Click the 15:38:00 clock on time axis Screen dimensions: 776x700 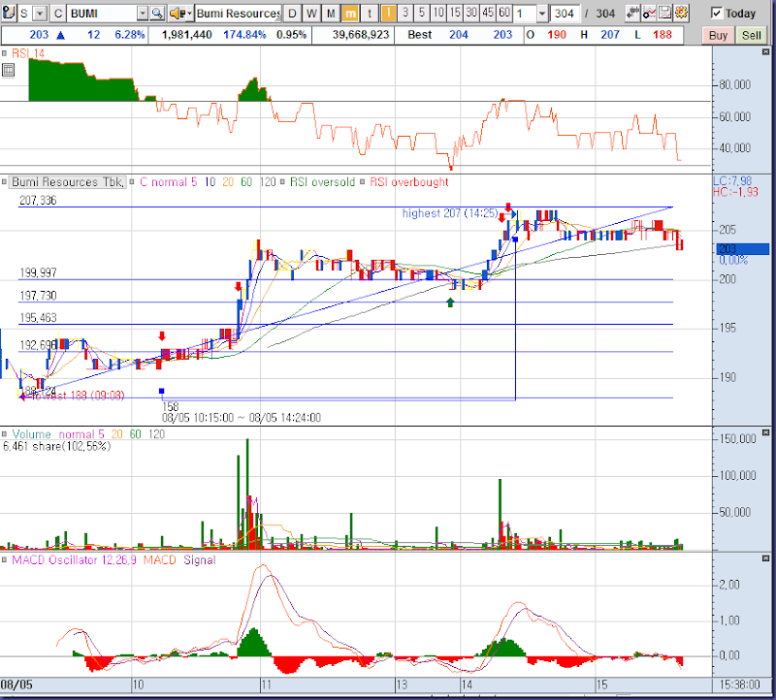click(740, 684)
